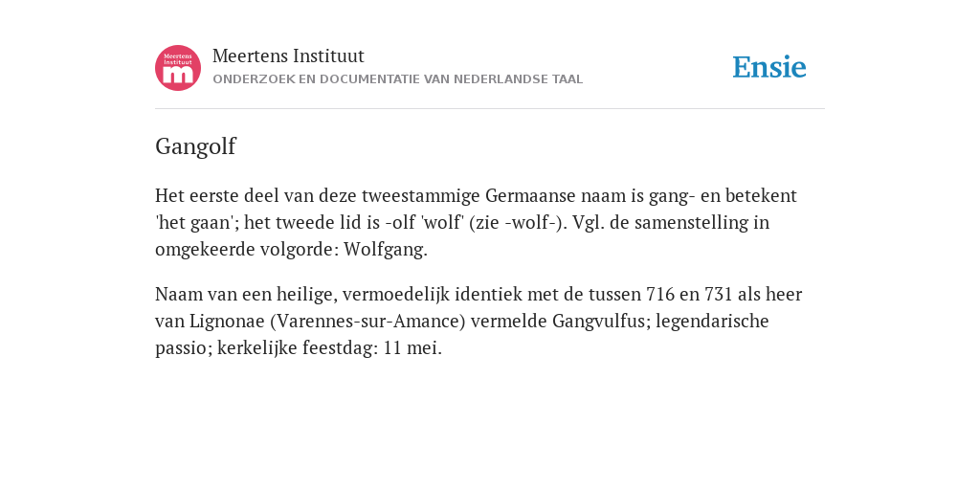The image size is (980, 490).
Task: Select the 'Onderzoek en documentatie van Nederlandse taal' subtitle
Action: tap(397, 79)
